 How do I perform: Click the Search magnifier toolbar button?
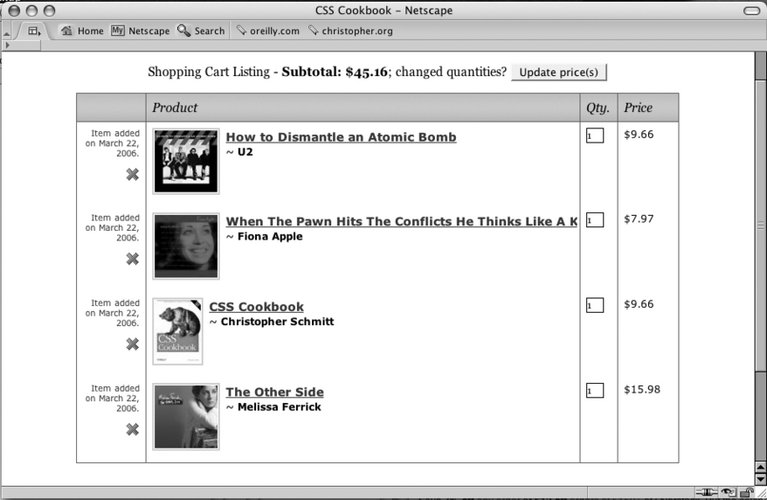click(x=201, y=31)
